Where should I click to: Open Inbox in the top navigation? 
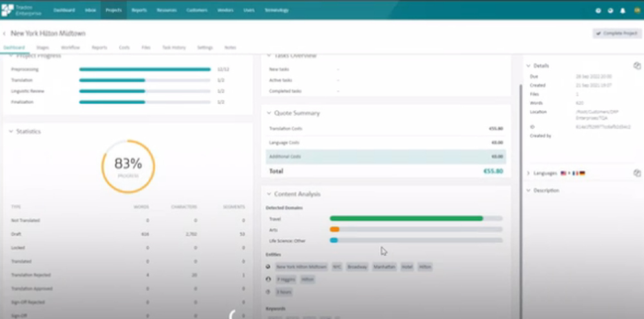tap(90, 10)
